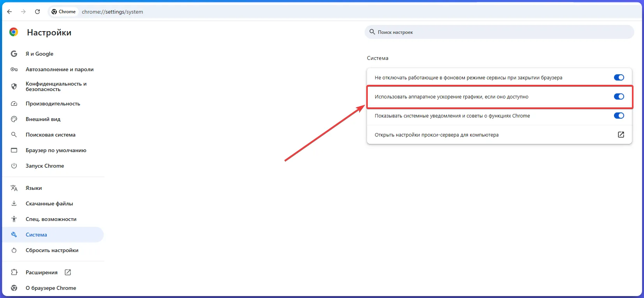Image resolution: width=644 pixels, height=298 pixels.
Task: Click the external link icon next to Расширения
Action: coord(68,272)
